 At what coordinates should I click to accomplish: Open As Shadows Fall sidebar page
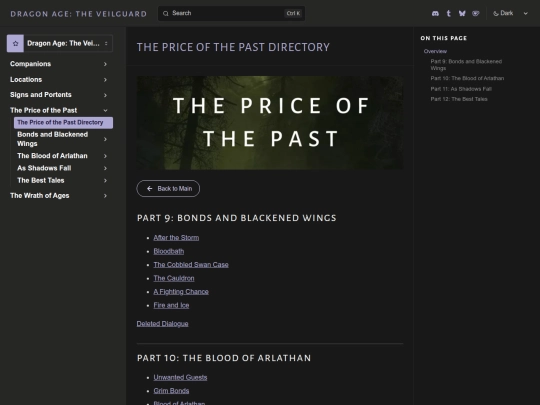click(44, 168)
